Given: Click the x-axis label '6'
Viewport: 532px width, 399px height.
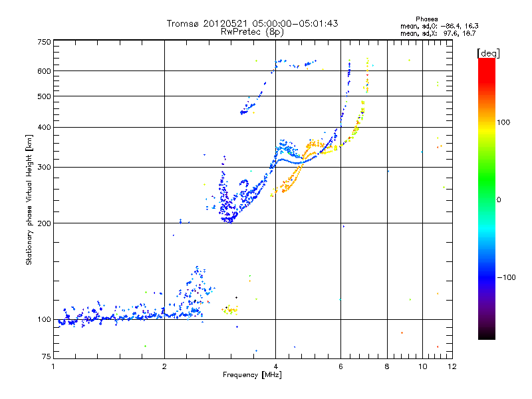Looking at the screenshot, I should [341, 366].
